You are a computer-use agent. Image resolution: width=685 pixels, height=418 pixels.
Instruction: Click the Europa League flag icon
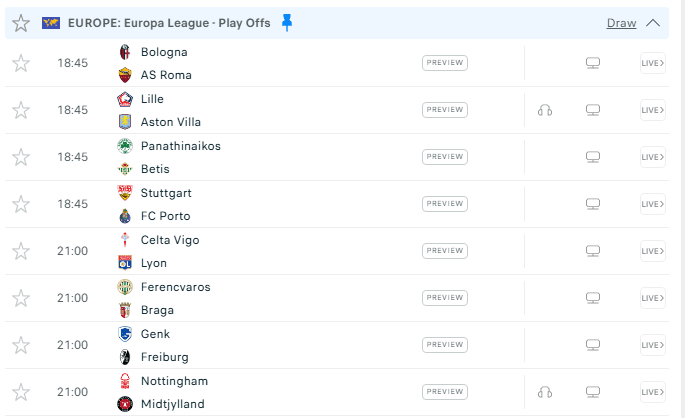pyautogui.click(x=52, y=23)
